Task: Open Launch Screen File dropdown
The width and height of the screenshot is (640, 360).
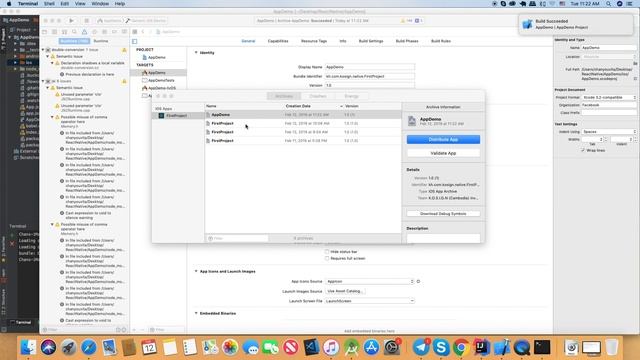Action: click(x=370, y=301)
